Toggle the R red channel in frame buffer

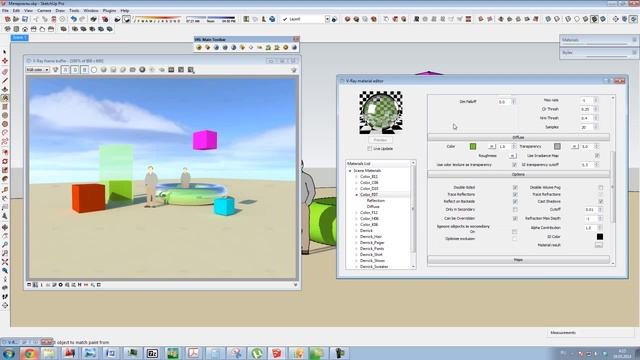tap(65, 70)
